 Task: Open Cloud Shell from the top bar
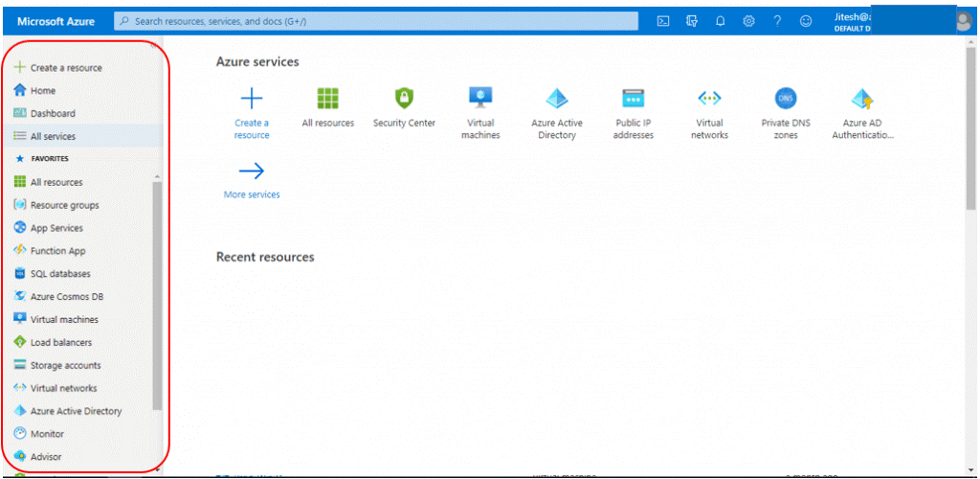click(x=663, y=21)
